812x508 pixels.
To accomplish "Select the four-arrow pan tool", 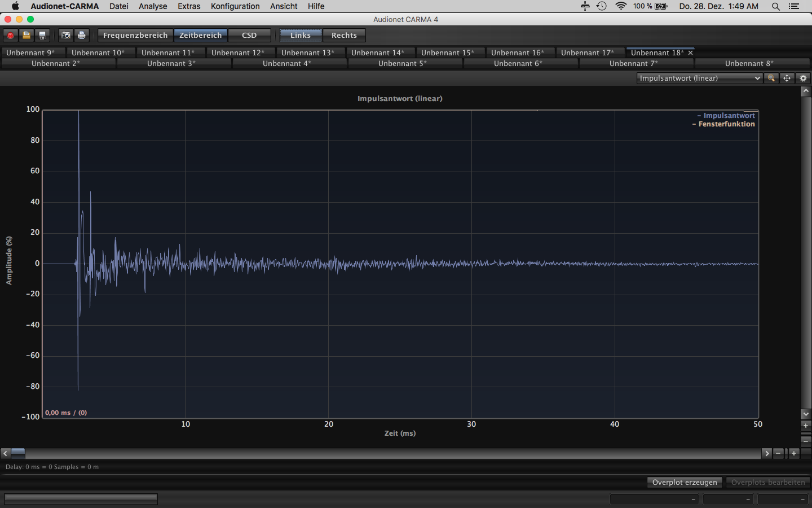I will pyautogui.click(x=787, y=78).
